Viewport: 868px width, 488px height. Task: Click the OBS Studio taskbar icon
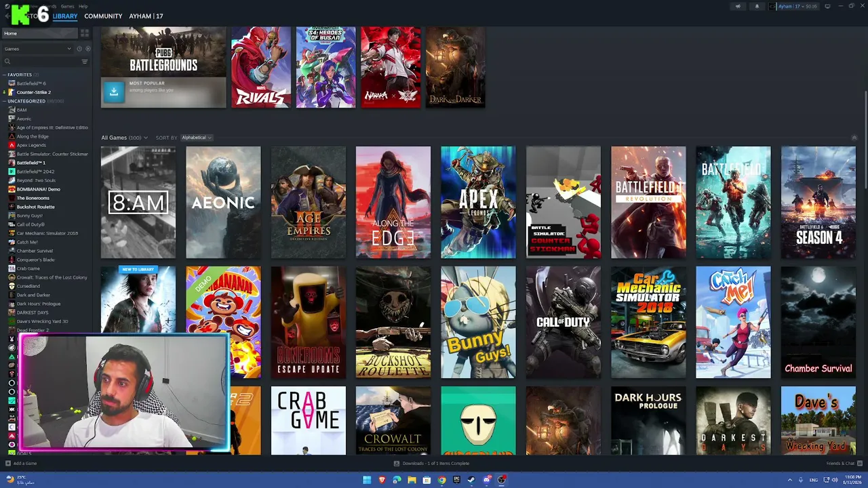pos(501,480)
